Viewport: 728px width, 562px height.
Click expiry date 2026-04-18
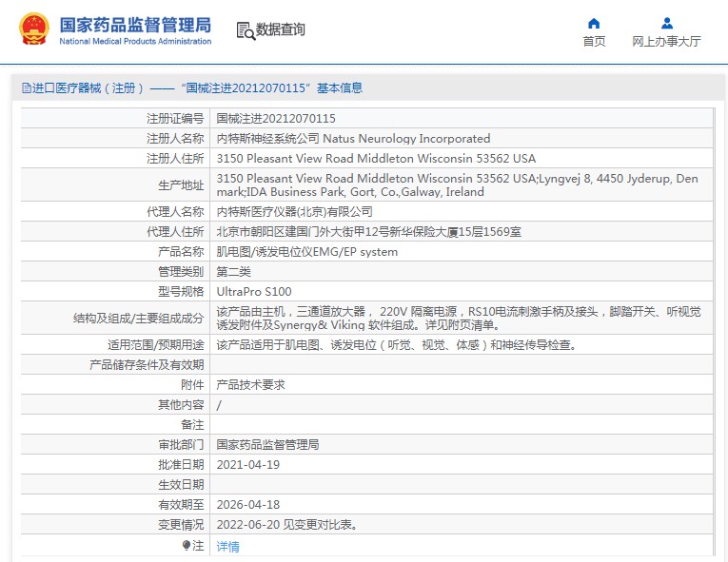pos(248,504)
